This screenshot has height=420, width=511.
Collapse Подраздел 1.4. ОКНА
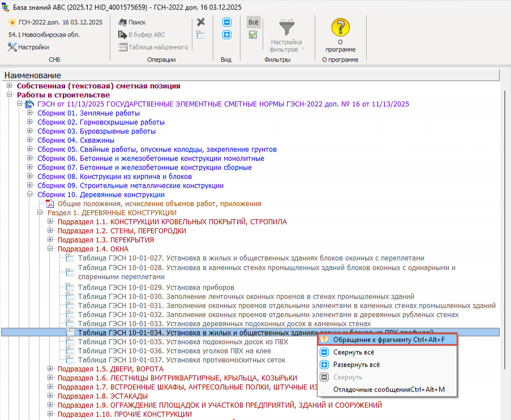[50, 248]
